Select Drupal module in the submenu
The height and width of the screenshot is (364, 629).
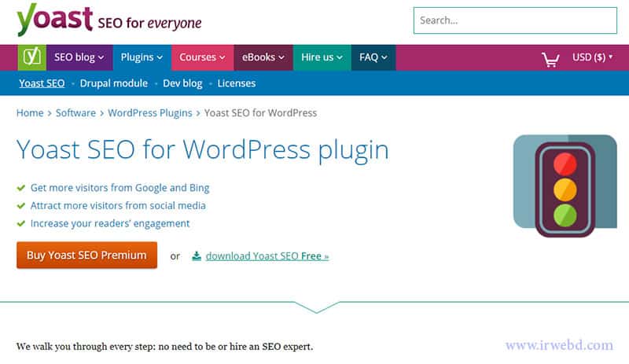pos(113,83)
